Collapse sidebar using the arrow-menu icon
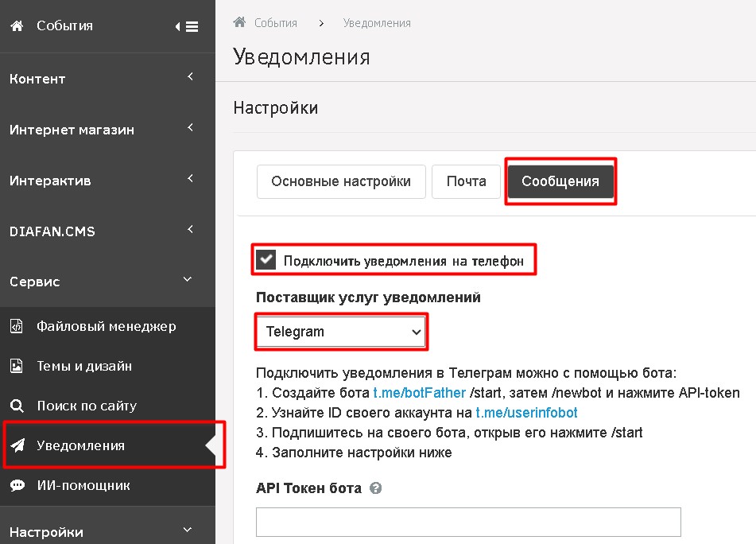 (187, 27)
